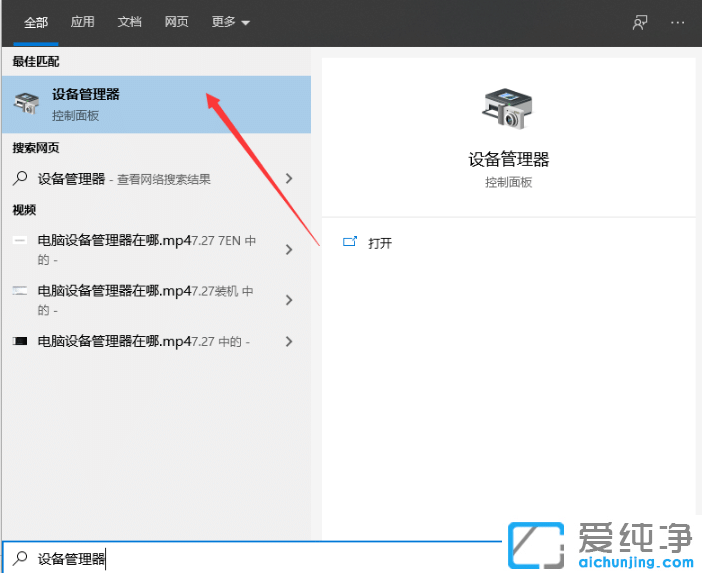The image size is (702, 575).
Task: Select the 网页 tab
Action: [176, 21]
